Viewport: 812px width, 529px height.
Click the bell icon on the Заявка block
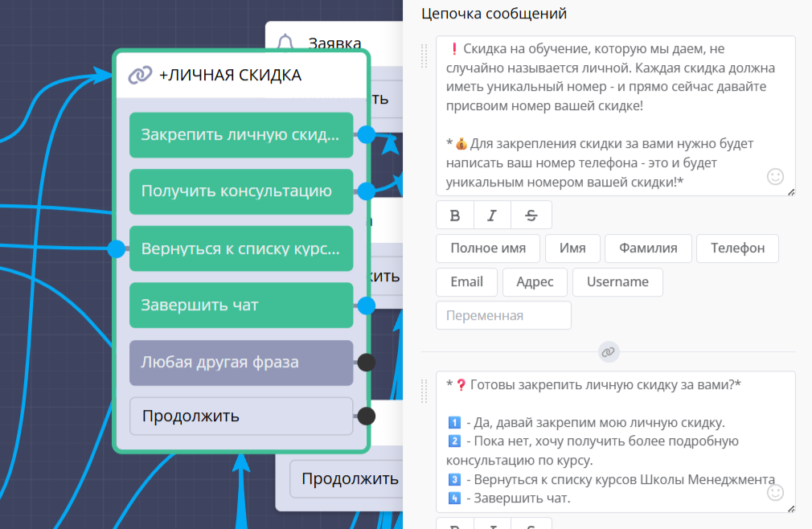(285, 43)
